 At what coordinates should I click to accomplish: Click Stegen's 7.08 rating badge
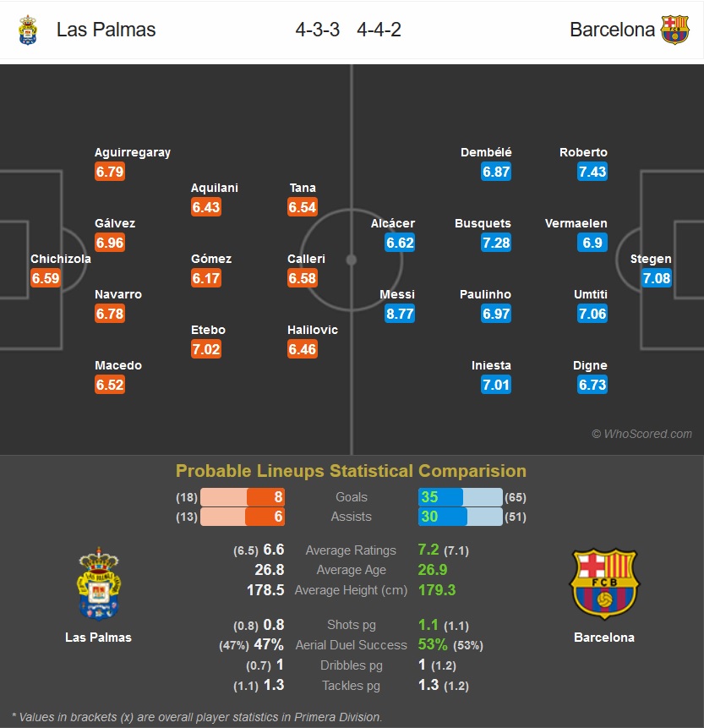click(x=657, y=278)
